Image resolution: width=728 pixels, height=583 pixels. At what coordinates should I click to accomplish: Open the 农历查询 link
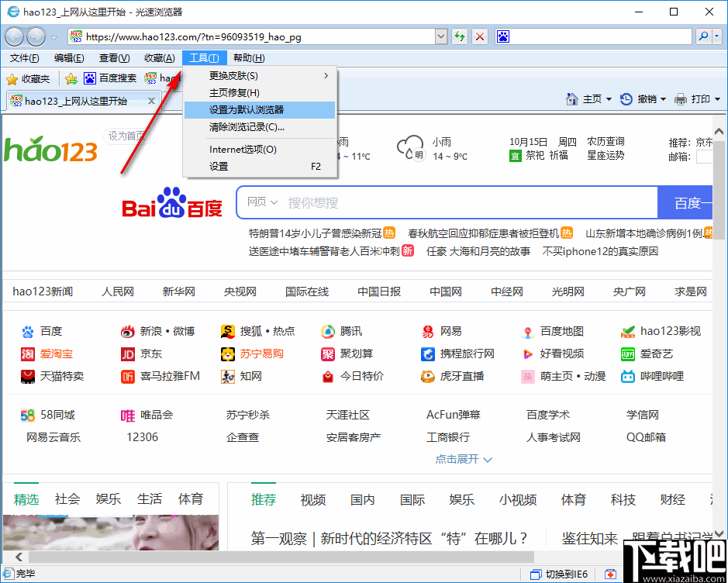point(606,141)
